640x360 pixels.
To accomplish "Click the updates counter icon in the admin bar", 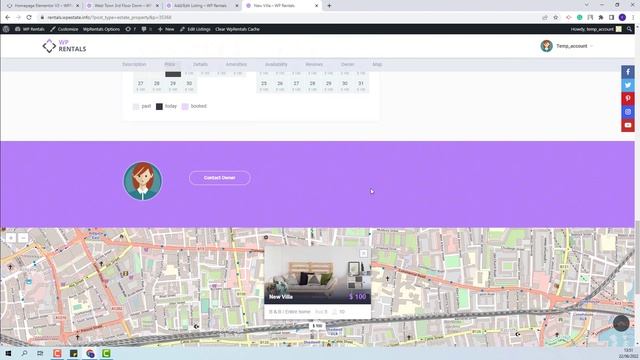I will coord(131,29).
